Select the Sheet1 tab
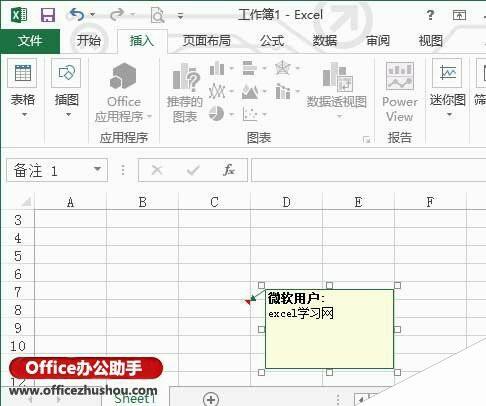This screenshot has height=406, width=486. tap(135, 398)
